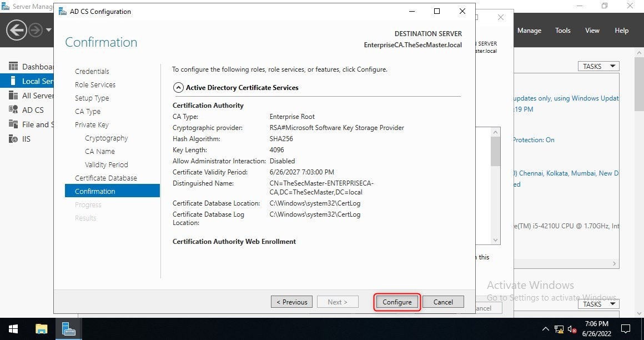Click the Server Manager back arrow

click(17, 30)
